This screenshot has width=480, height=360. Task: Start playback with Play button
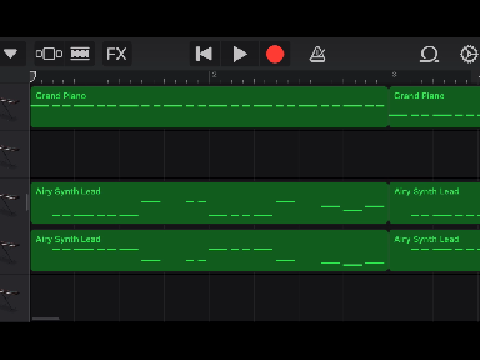[240, 54]
